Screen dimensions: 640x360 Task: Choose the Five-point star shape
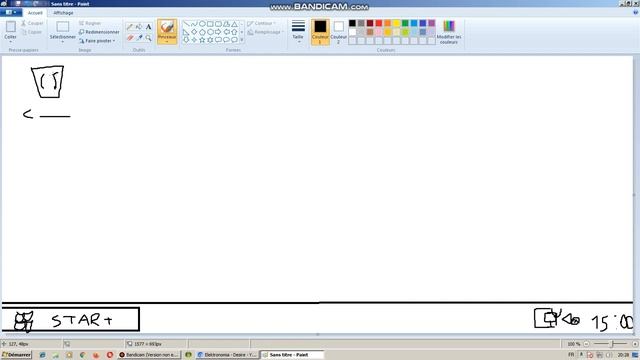pyautogui.click(x=202, y=40)
